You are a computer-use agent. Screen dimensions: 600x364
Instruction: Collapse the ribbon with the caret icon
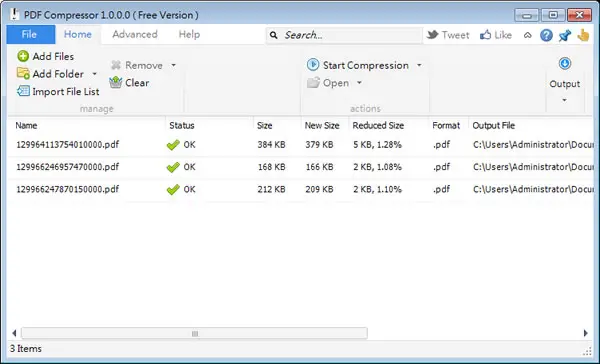tap(528, 35)
